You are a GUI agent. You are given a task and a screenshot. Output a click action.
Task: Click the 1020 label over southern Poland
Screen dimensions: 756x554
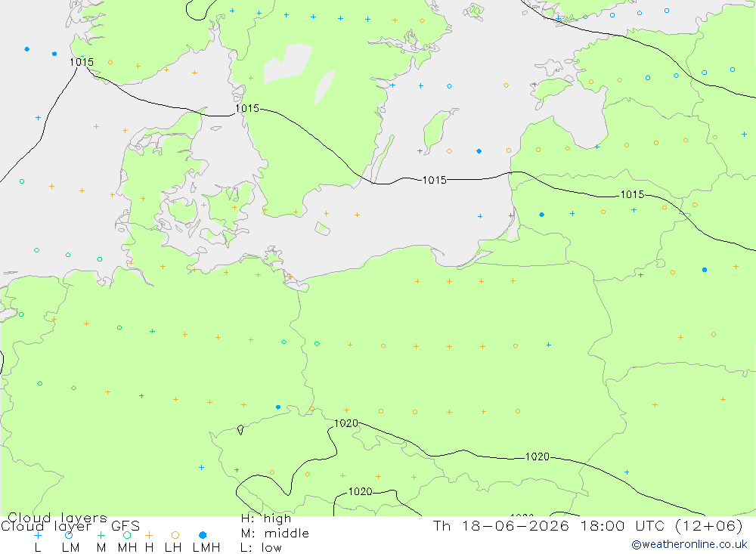click(537, 457)
